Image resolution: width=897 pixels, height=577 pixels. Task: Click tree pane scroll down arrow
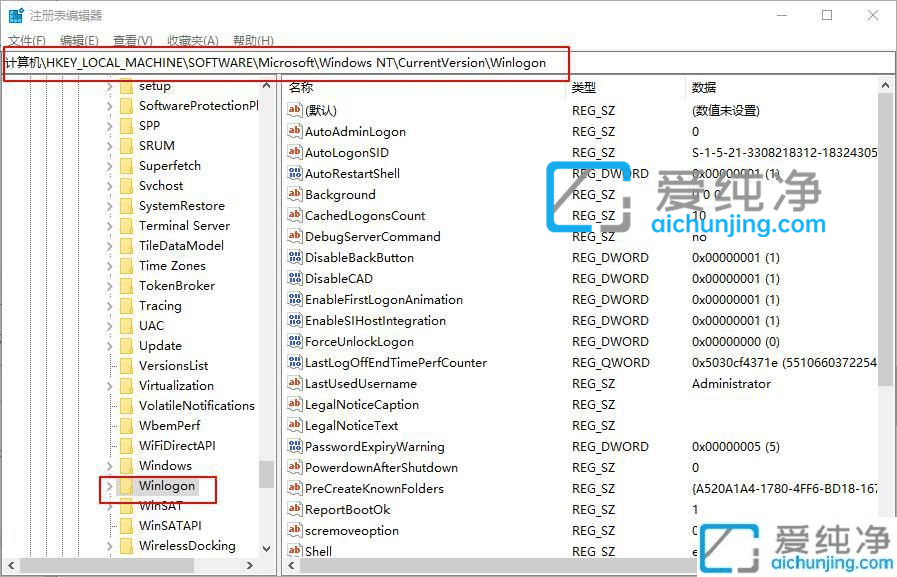tap(266, 548)
